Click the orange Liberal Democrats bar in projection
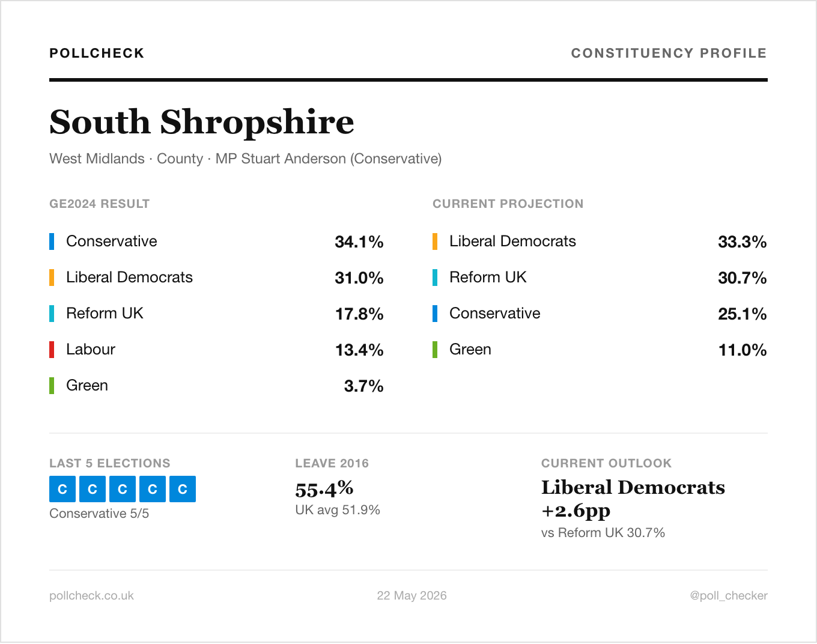Viewport: 817px width, 644px height. [x=435, y=241]
